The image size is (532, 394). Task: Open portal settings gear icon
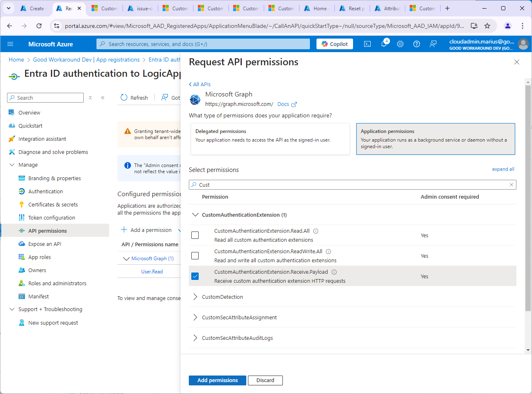(x=400, y=44)
